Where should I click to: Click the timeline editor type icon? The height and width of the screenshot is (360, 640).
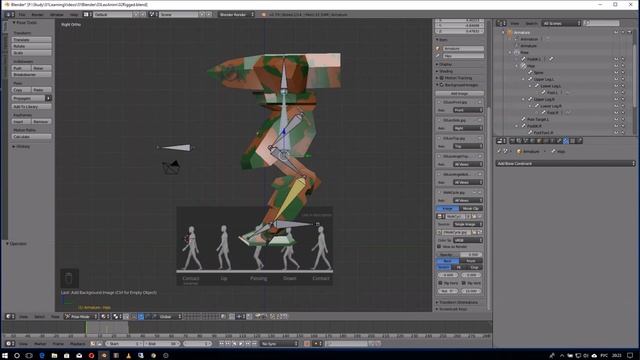pos(10,344)
